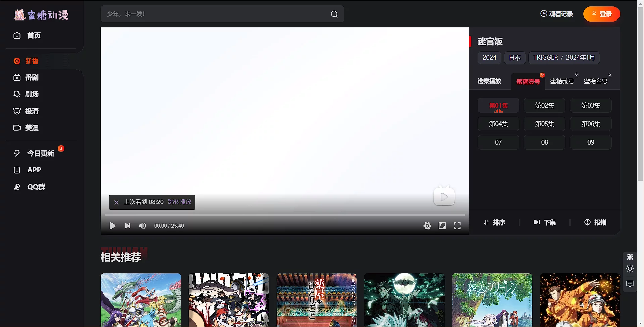Toggle episode sort order 排序
Viewport: 644px width, 327px height.
click(494, 222)
